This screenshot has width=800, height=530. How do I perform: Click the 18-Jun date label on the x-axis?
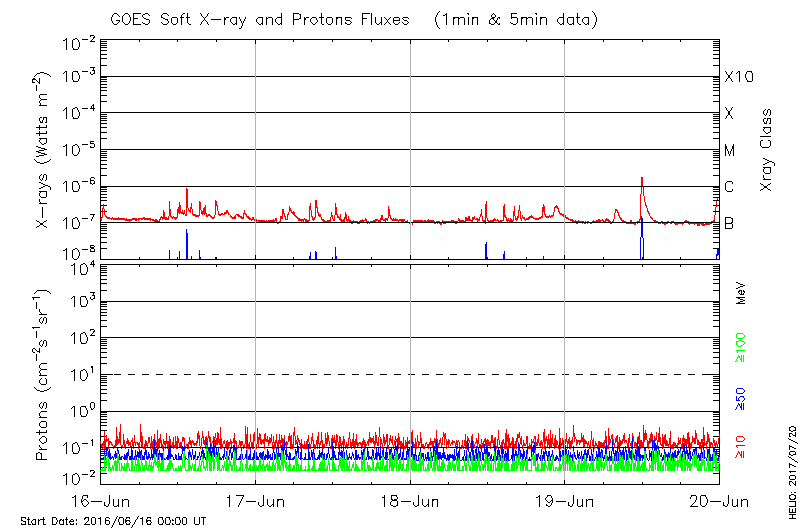tap(410, 500)
